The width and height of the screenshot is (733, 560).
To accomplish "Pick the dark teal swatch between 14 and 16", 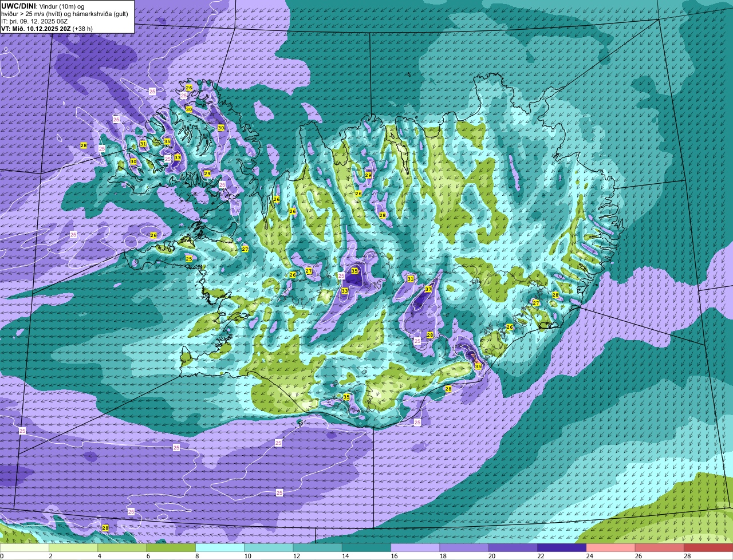I will point(366,548).
